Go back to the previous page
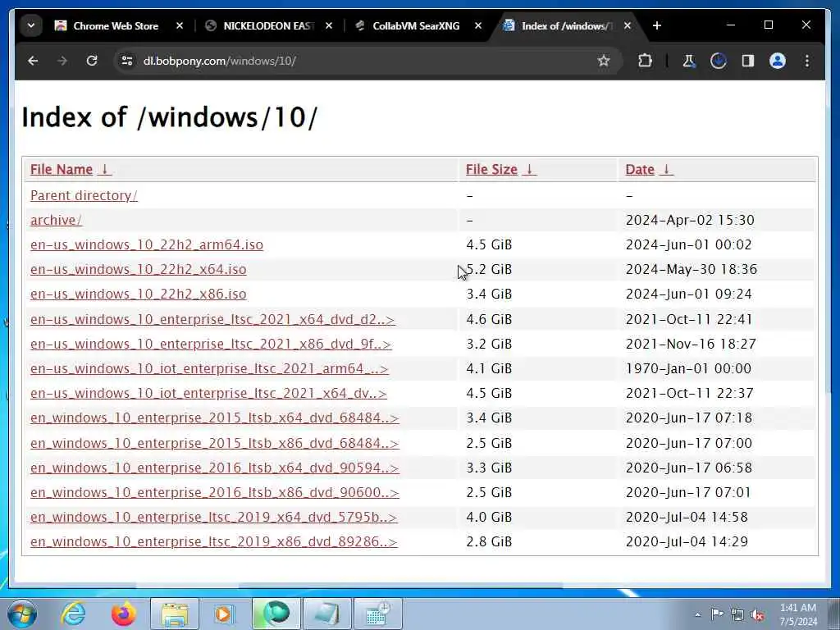 [33, 61]
